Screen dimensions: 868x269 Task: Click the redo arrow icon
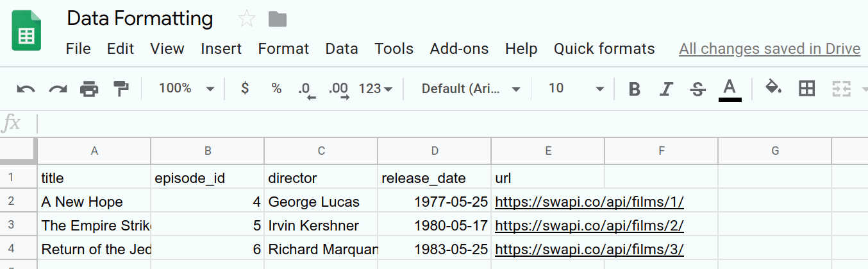(58, 89)
